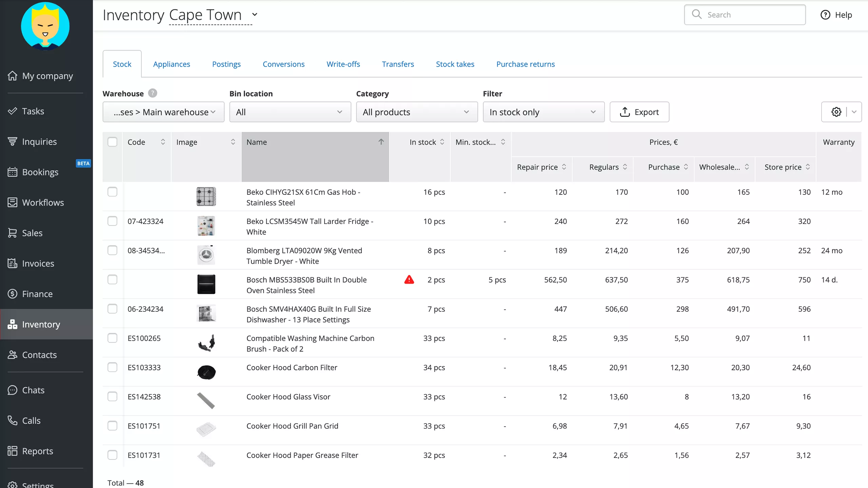Open the Warehouse dropdown

point(163,112)
